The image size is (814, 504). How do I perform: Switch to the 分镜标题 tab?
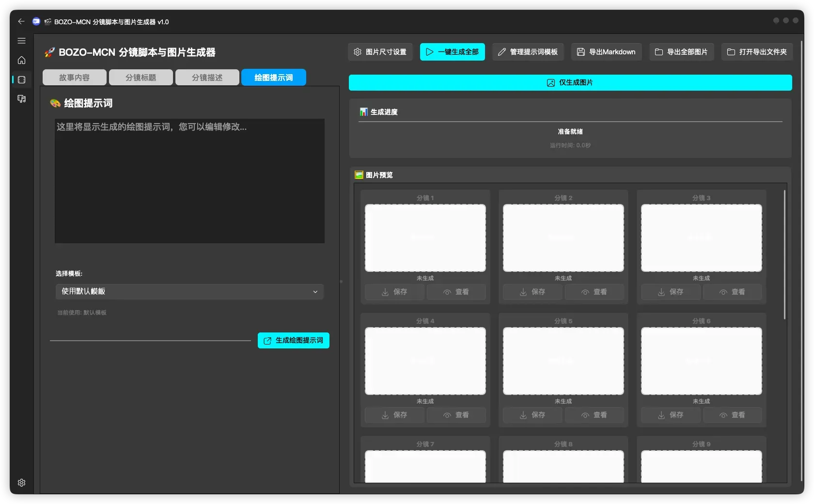click(x=141, y=78)
